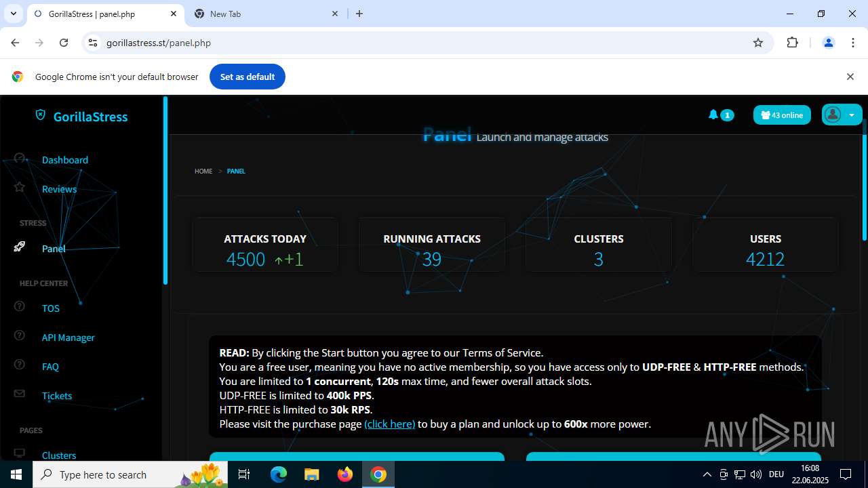Viewport: 868px width, 488px height.
Task: Click the Clusters monitor icon
Action: point(19,453)
